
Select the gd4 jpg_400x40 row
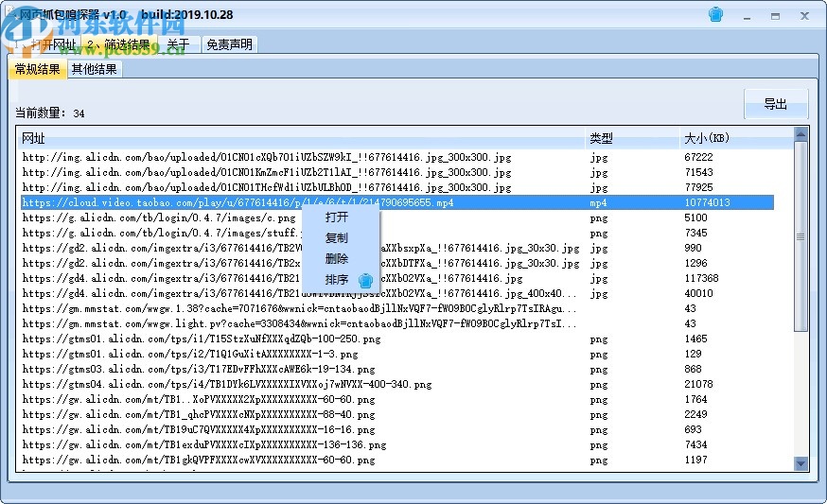(397, 294)
